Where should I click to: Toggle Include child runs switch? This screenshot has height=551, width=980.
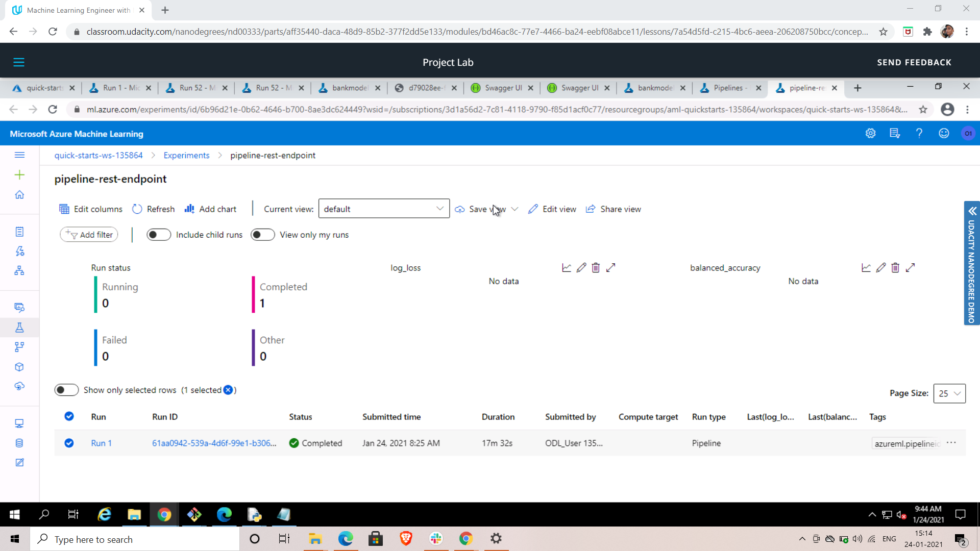(x=159, y=235)
